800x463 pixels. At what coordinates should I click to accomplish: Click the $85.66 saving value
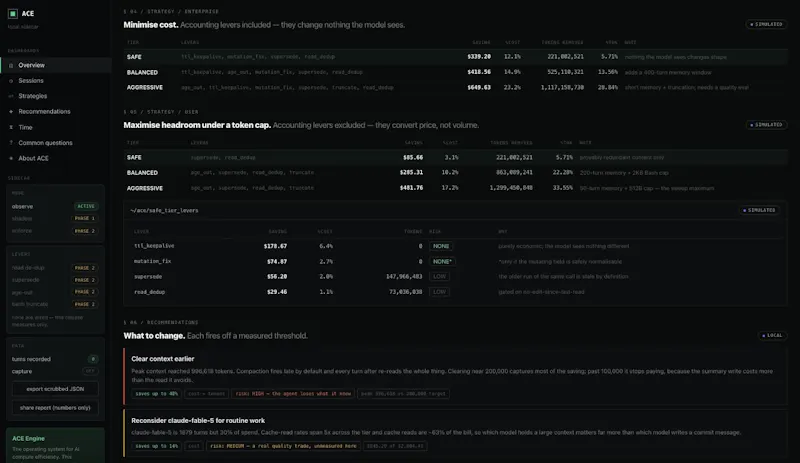point(413,158)
